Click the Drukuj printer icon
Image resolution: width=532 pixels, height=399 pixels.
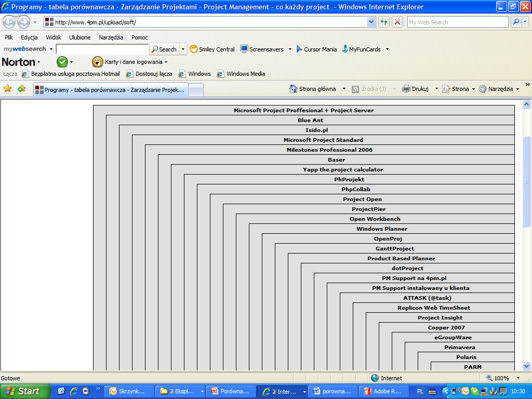[x=406, y=89]
